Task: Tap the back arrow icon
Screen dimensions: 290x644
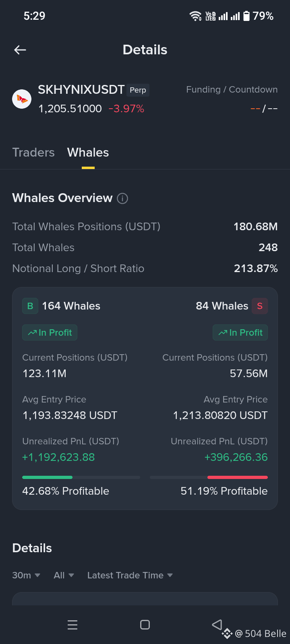Action: tap(20, 50)
